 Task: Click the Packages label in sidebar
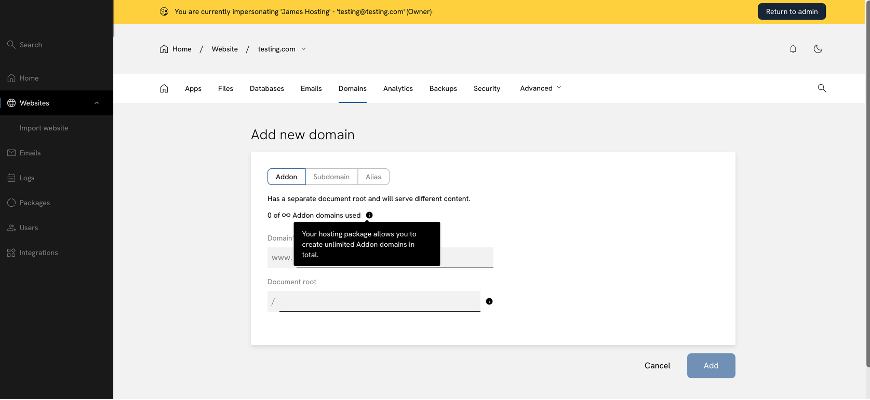point(34,202)
